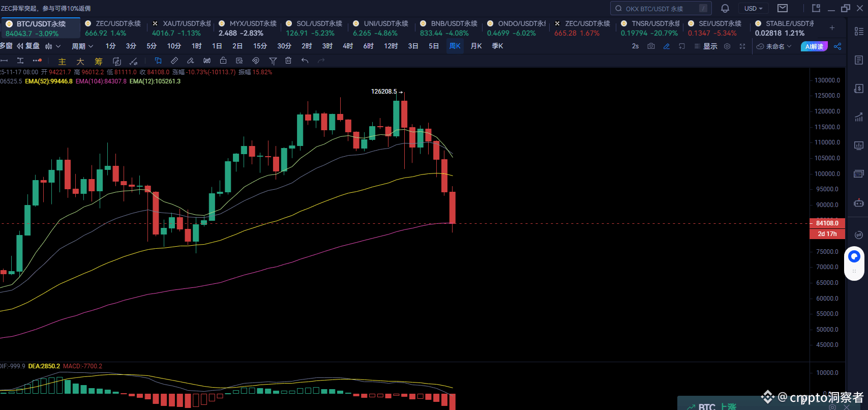Open the watchlist icon in right sidebar

859,32
